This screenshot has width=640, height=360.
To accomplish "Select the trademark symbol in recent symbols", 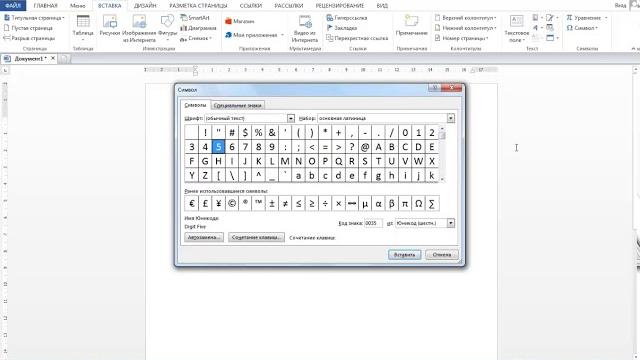I will point(258,203).
